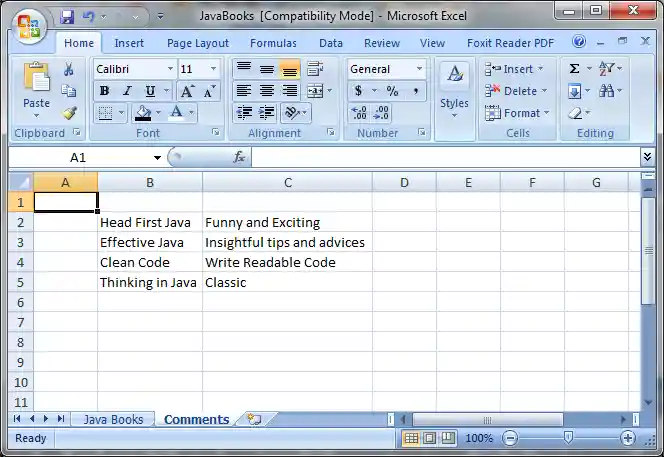Open the Data ribbon tab
Image resolution: width=664 pixels, height=457 pixels.
click(x=331, y=43)
